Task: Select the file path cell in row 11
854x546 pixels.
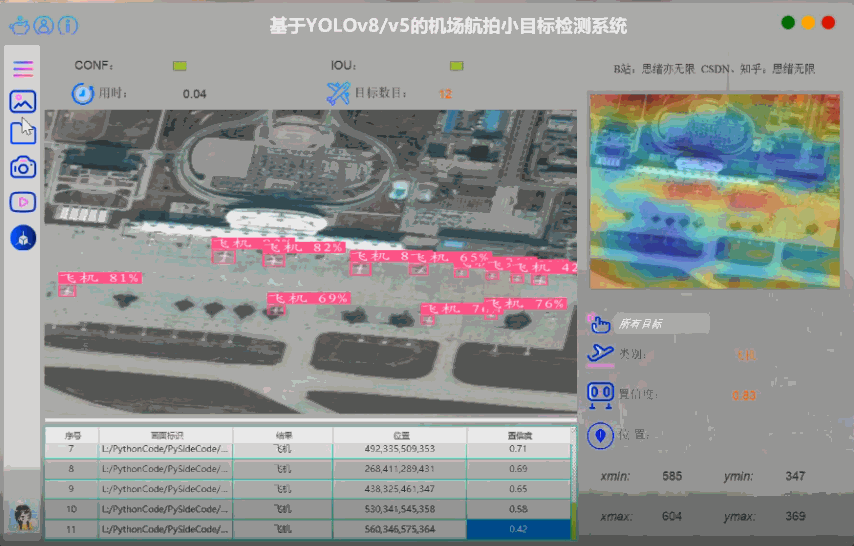Action: pyautogui.click(x=166, y=529)
